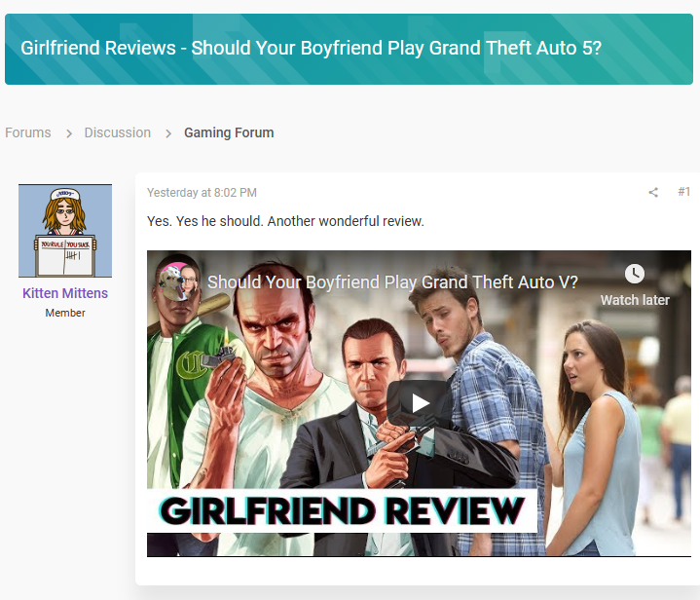The height and width of the screenshot is (600, 700).
Task: Open the Discussion breadcrumb
Action: point(118,132)
